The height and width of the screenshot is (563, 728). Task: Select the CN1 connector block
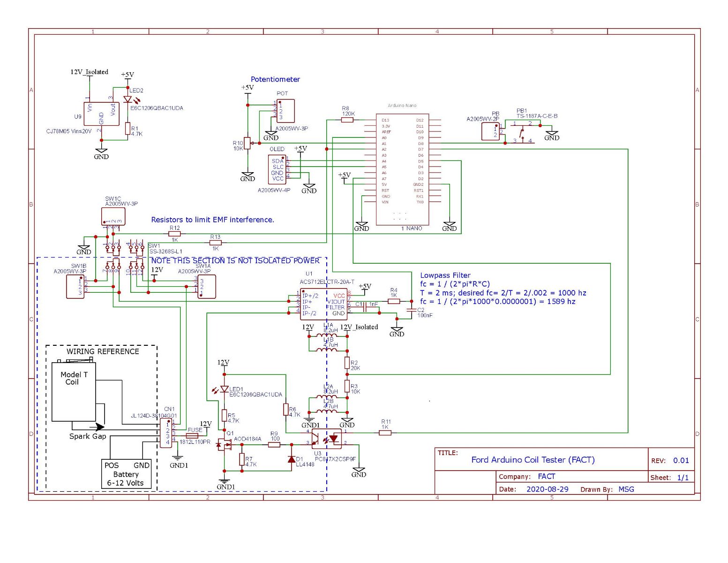166,433
